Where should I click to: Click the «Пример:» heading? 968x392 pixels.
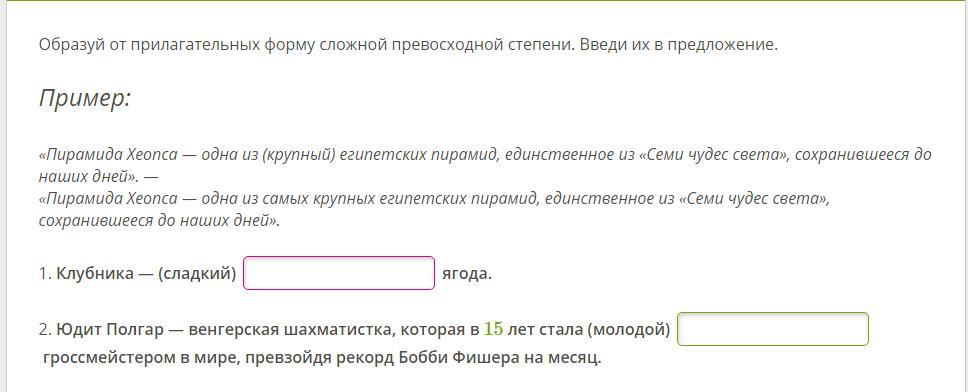pyautogui.click(x=85, y=98)
